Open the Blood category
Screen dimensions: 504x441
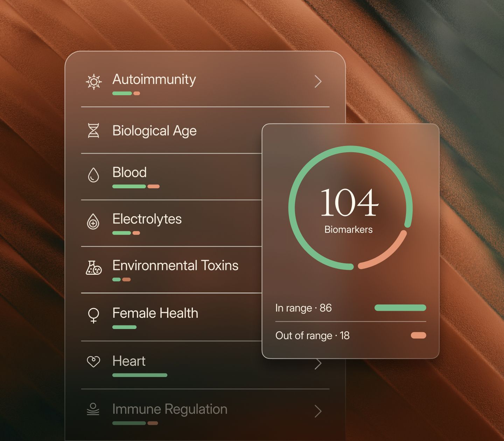(129, 172)
